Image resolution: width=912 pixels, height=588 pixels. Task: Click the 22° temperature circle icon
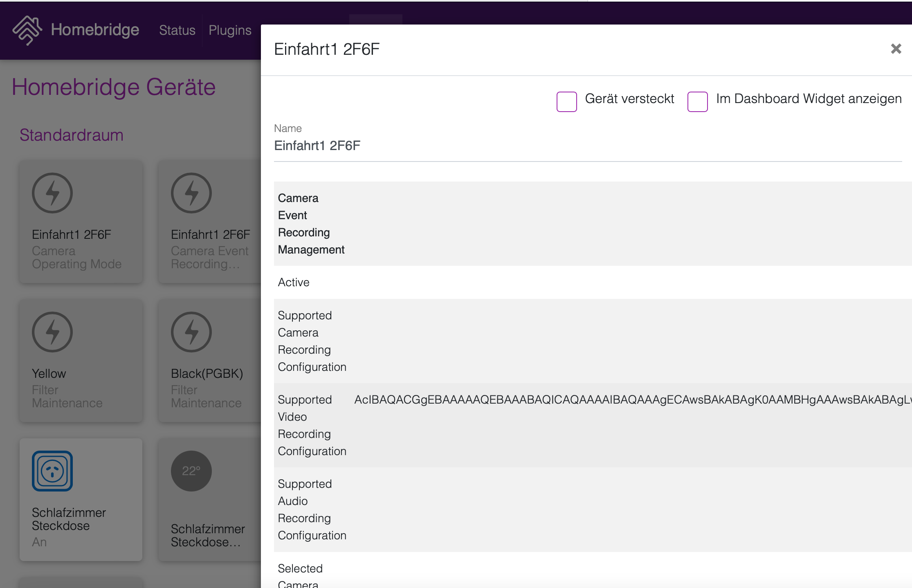point(191,471)
